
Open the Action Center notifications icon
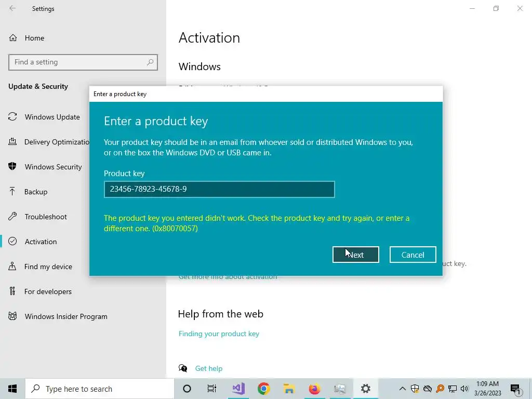point(515,389)
